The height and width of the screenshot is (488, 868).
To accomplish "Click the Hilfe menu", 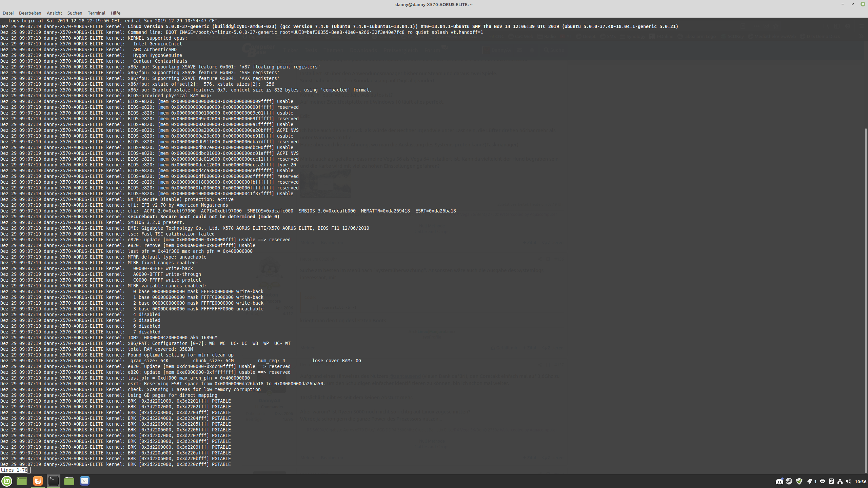I will point(115,13).
